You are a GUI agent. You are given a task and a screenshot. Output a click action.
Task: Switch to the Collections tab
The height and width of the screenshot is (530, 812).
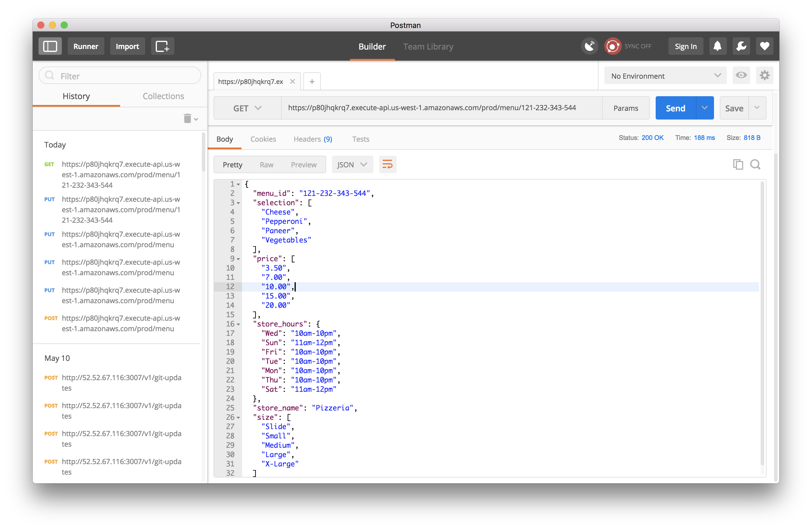pyautogui.click(x=163, y=96)
